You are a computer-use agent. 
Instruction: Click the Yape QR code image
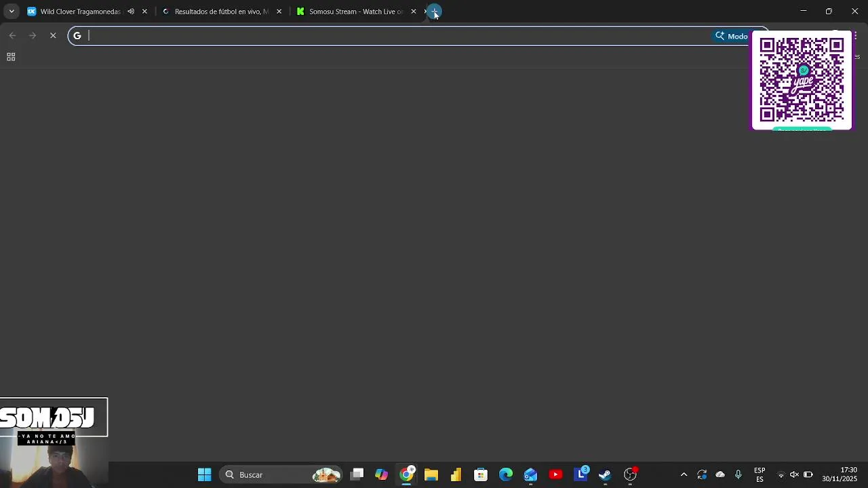802,80
